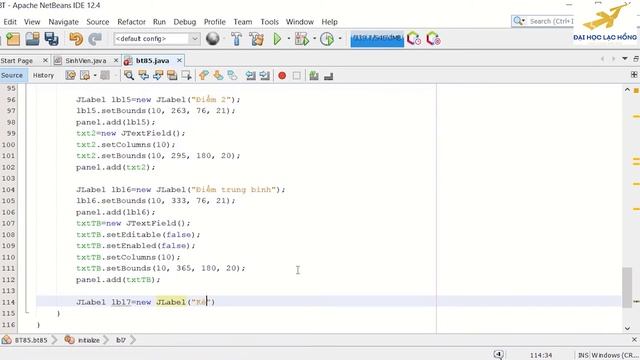640x360 pixels.
Task: Open the Team menu
Action: click(242, 22)
